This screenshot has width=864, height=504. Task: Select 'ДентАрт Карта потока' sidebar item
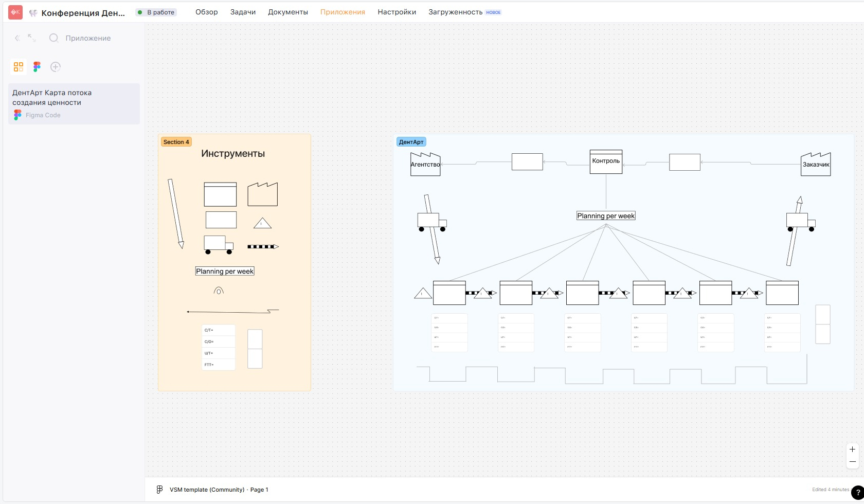click(x=74, y=104)
